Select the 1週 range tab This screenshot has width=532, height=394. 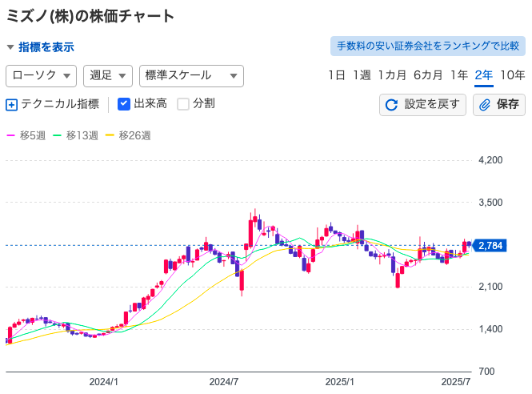(x=362, y=75)
